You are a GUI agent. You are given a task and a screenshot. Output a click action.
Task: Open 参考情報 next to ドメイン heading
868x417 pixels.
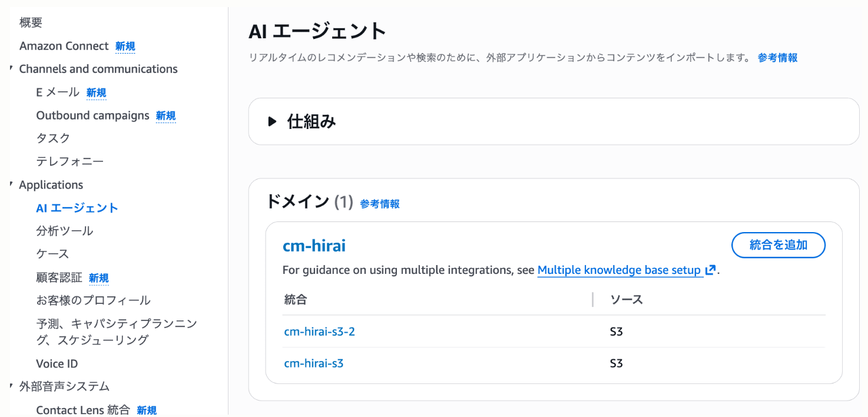(x=380, y=204)
